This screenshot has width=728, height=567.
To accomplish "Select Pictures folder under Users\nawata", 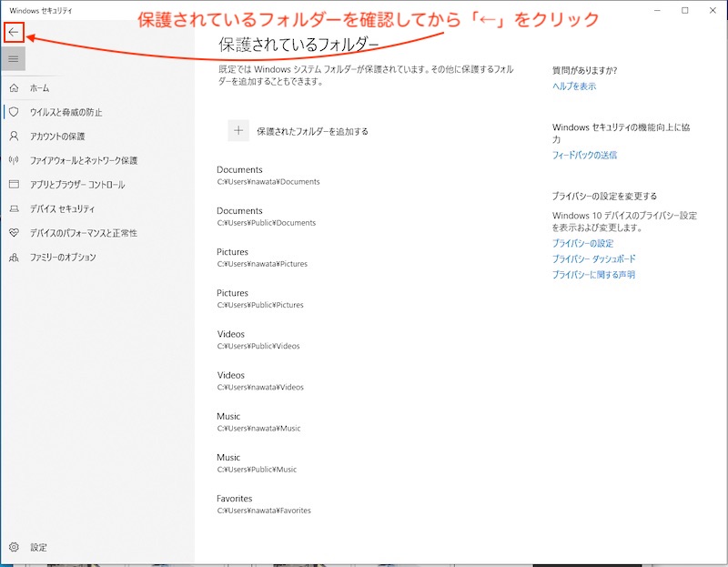I will point(262,258).
